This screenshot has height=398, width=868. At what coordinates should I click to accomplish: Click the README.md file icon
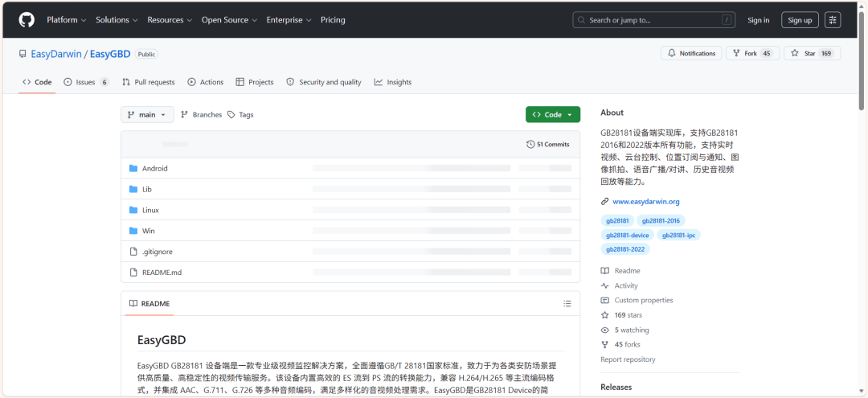pos(133,273)
